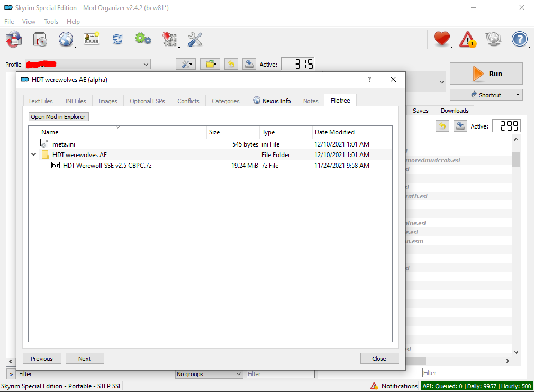Open the No groups dropdown
The height and width of the screenshot is (392, 534).
click(x=209, y=374)
